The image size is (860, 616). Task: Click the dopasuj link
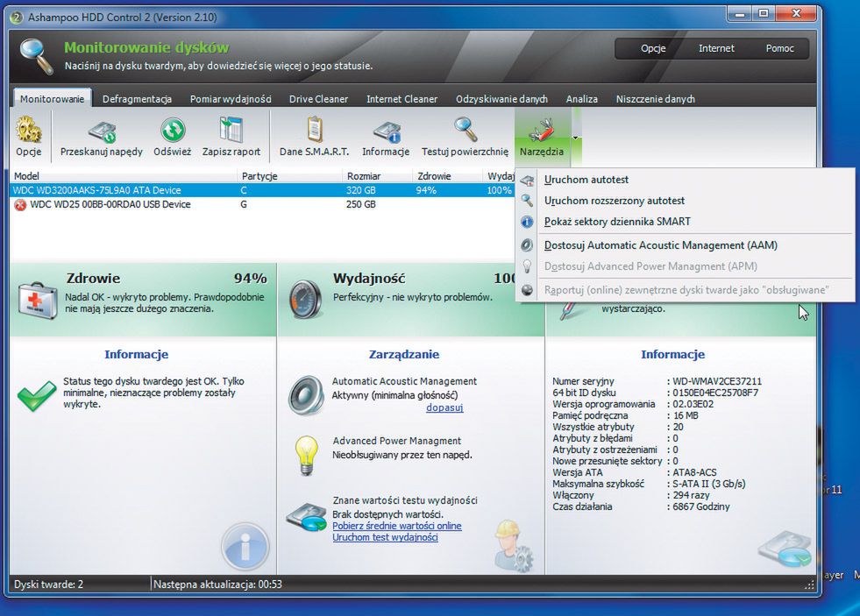click(x=444, y=407)
